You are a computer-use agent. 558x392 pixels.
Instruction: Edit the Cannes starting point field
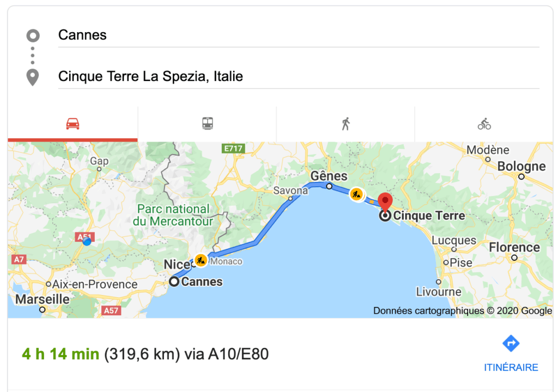298,35
